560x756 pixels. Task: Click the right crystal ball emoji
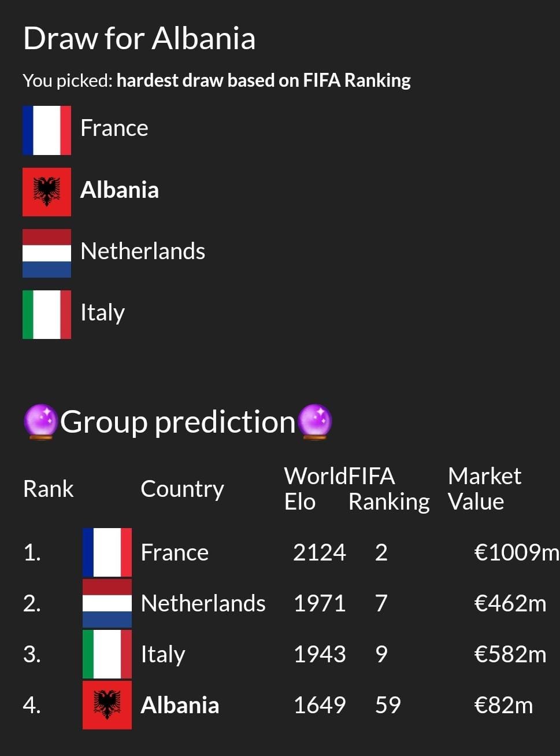tap(315, 422)
